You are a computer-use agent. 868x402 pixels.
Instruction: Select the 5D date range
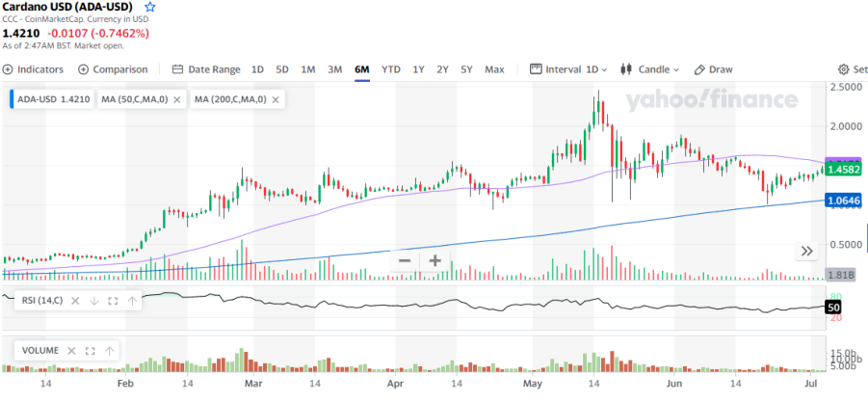(282, 69)
